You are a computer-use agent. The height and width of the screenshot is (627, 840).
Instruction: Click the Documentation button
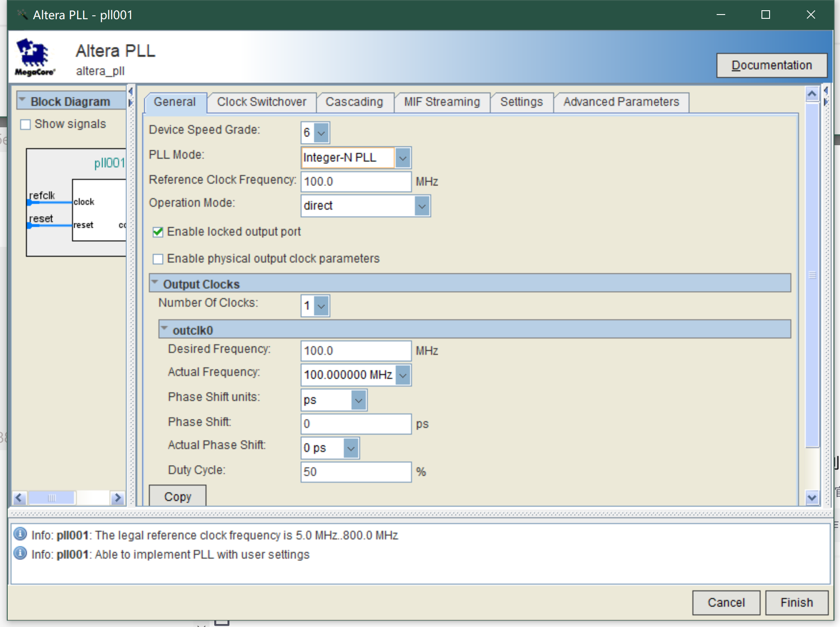[771, 65]
